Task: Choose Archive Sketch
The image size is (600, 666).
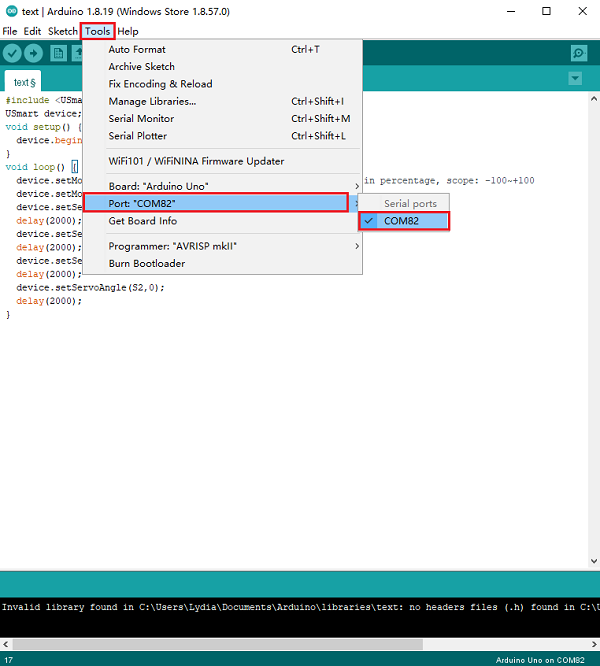Action: [x=223, y=67]
